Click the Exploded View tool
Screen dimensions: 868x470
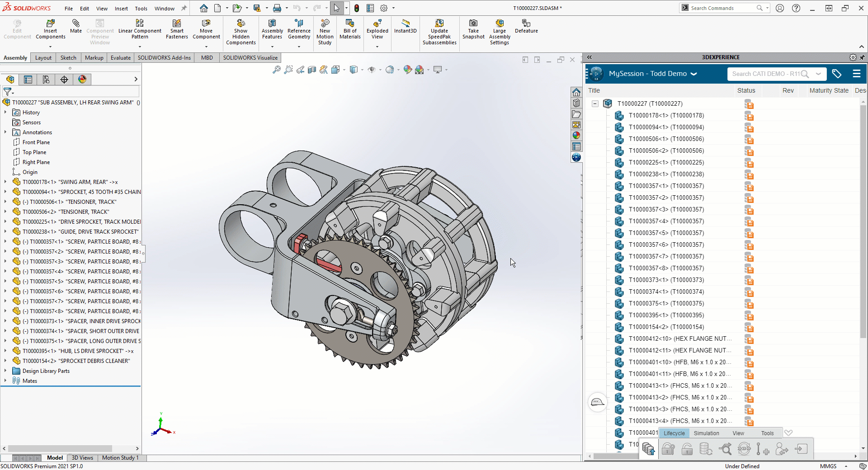click(377, 30)
